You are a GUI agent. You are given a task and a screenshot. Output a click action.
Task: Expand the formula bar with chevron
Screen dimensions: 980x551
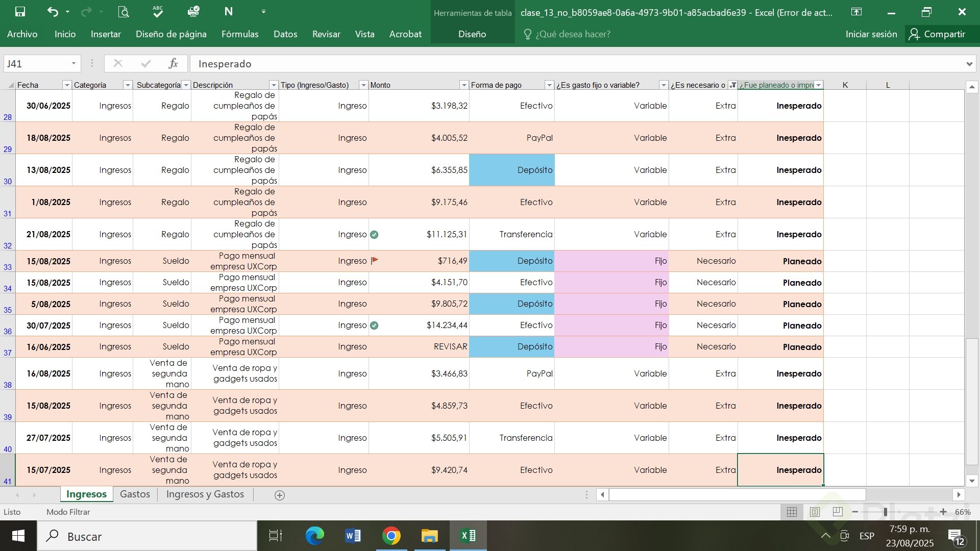coord(969,64)
